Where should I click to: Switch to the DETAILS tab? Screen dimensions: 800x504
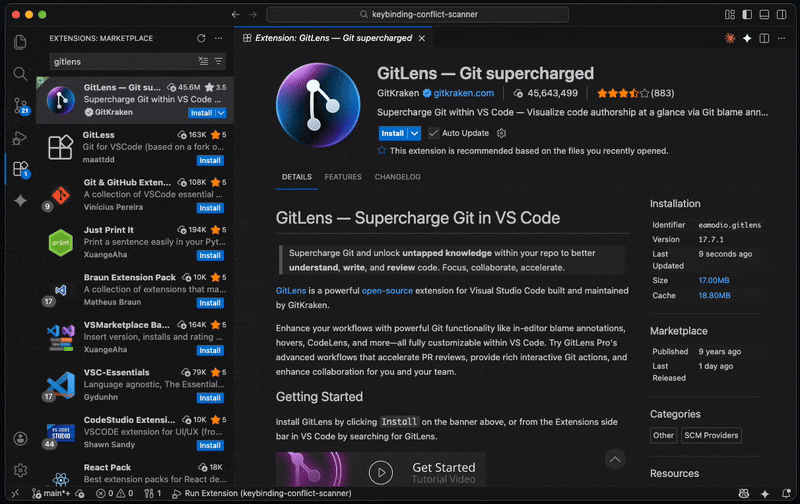click(x=296, y=177)
